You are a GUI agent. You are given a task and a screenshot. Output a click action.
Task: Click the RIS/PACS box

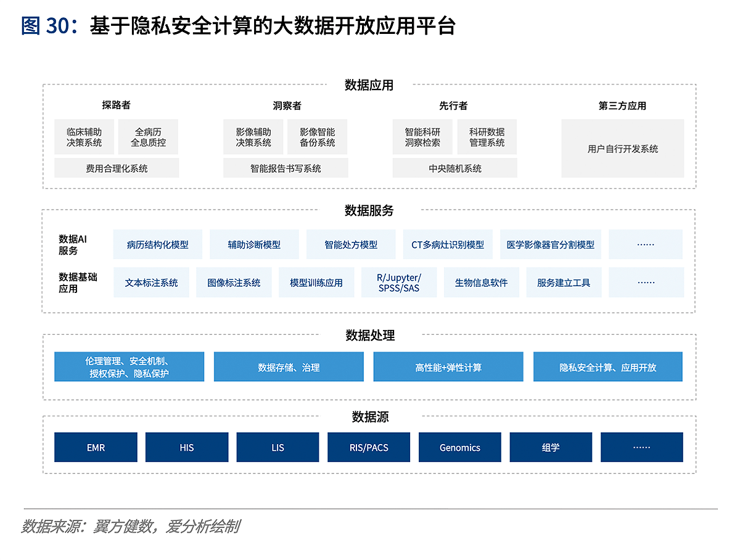pos(369,447)
